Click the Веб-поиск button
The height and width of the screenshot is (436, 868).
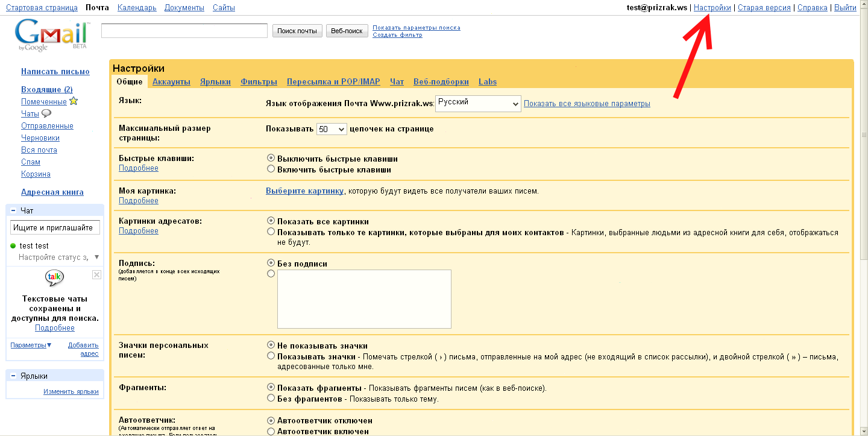pyautogui.click(x=347, y=31)
